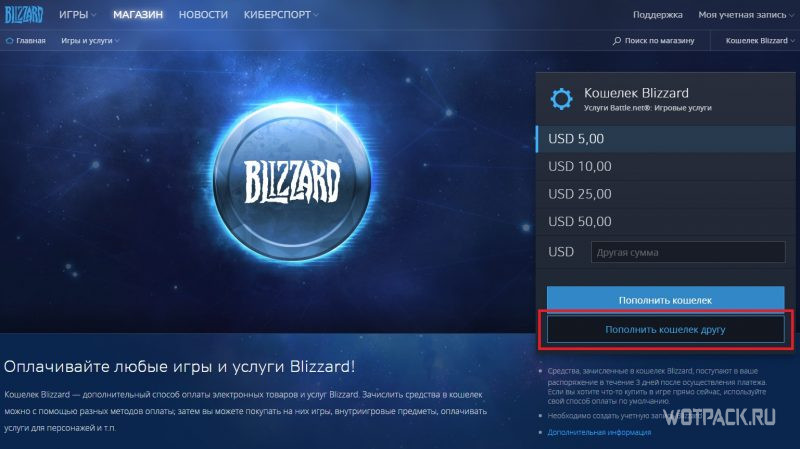
Task: Click the large Blizzard coin image
Action: 292,181
